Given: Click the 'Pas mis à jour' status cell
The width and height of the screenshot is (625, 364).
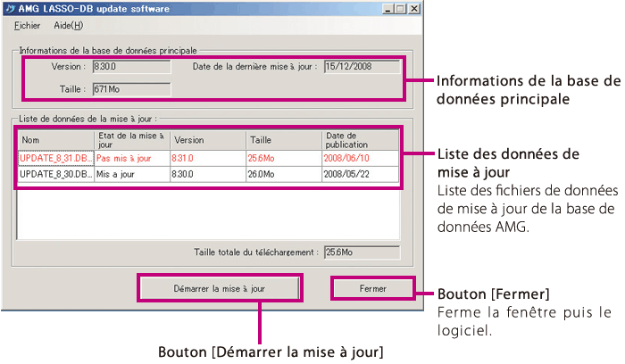Looking at the screenshot, I should pos(131,158).
